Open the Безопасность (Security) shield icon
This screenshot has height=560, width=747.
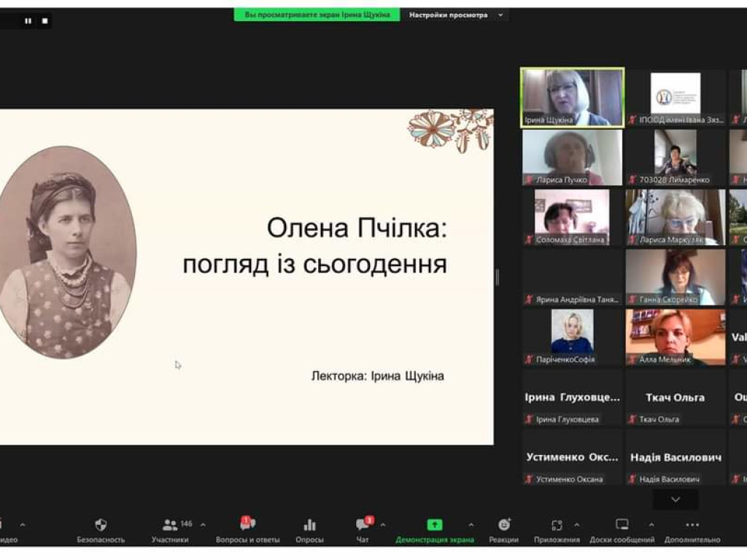101,526
